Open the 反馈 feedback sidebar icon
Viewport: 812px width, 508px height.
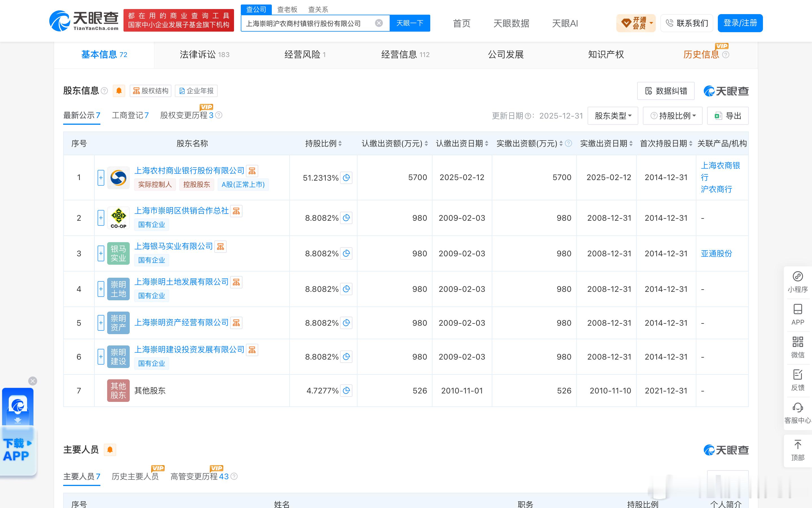[x=798, y=380]
